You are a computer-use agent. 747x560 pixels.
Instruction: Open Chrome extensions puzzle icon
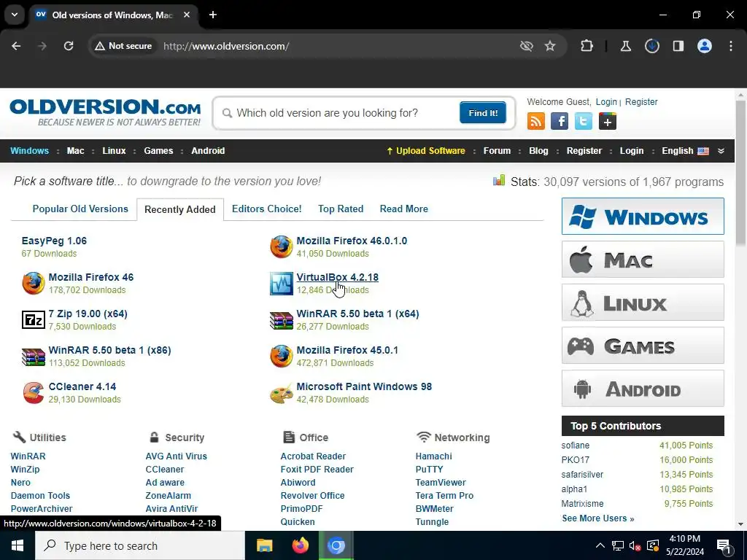click(x=587, y=46)
